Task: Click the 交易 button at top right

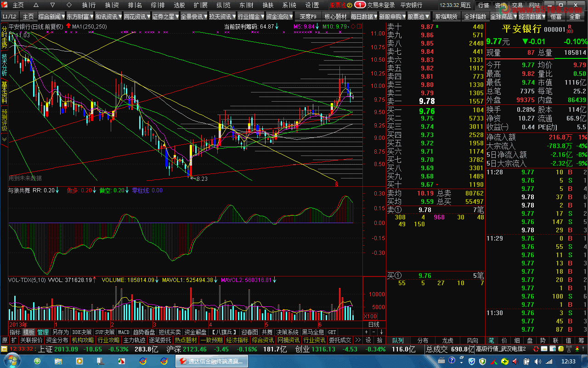Action: pos(518,5)
